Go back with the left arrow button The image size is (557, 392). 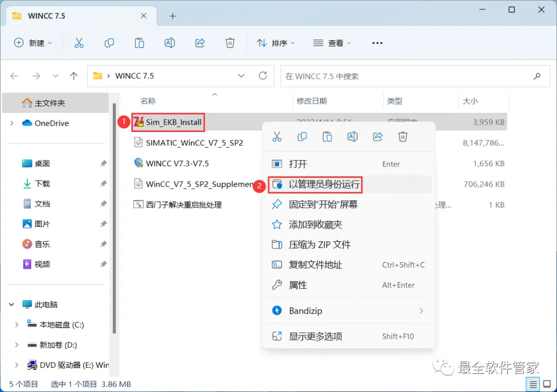point(14,76)
